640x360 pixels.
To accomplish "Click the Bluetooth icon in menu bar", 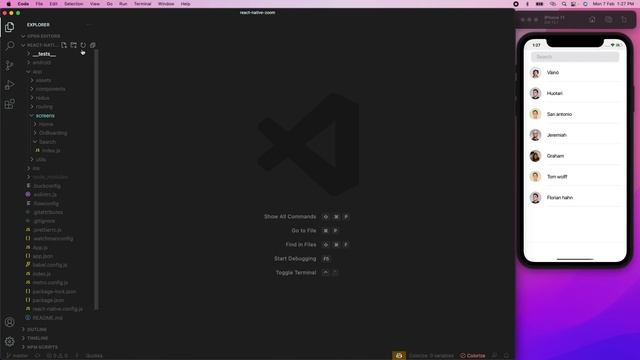I will pyautogui.click(x=527, y=4).
